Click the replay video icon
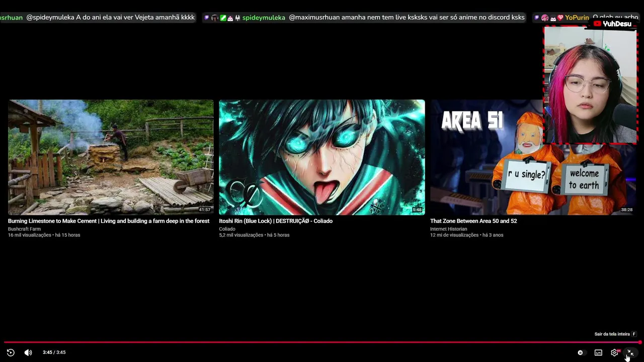The width and height of the screenshot is (644, 362). pos(11,352)
